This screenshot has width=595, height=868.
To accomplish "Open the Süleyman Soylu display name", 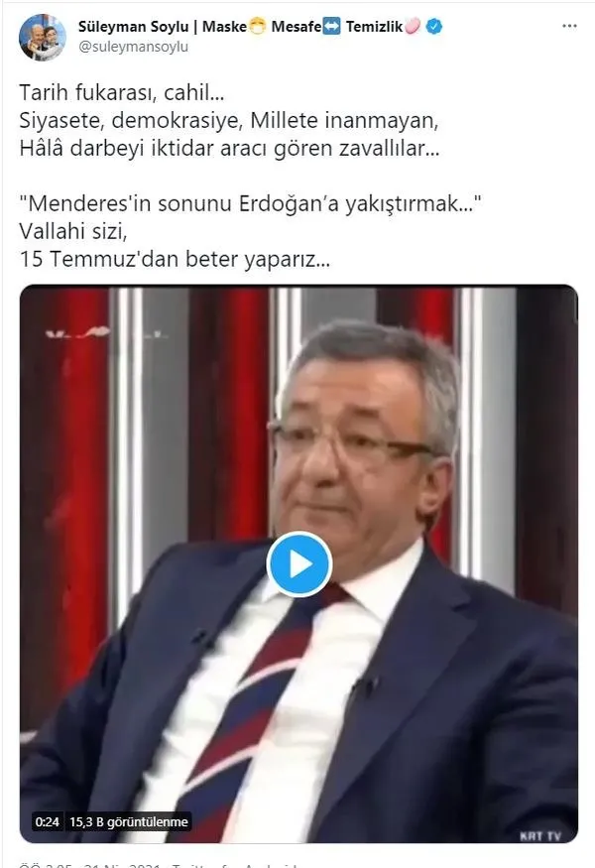I will coord(134,26).
